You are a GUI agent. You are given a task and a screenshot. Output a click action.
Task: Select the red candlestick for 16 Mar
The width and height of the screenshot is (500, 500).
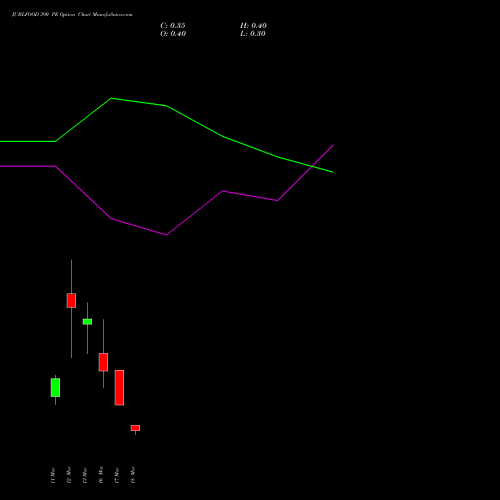(x=103, y=362)
